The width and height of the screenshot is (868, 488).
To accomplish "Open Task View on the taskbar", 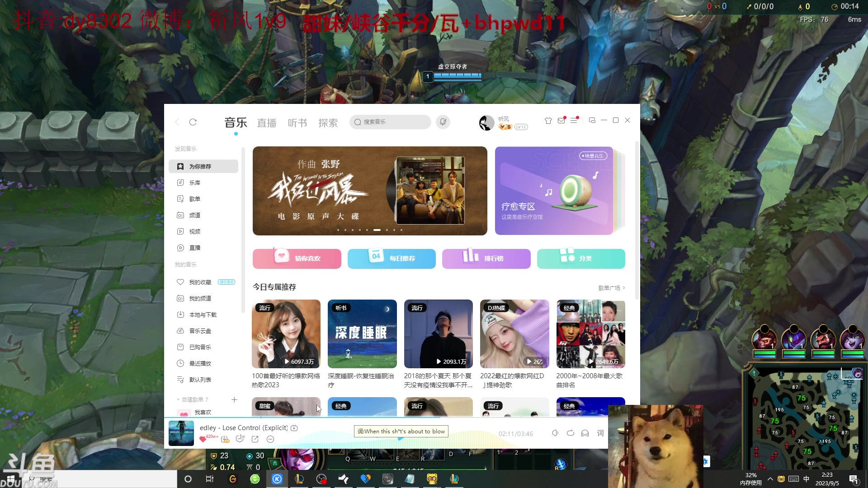I will coord(210,479).
